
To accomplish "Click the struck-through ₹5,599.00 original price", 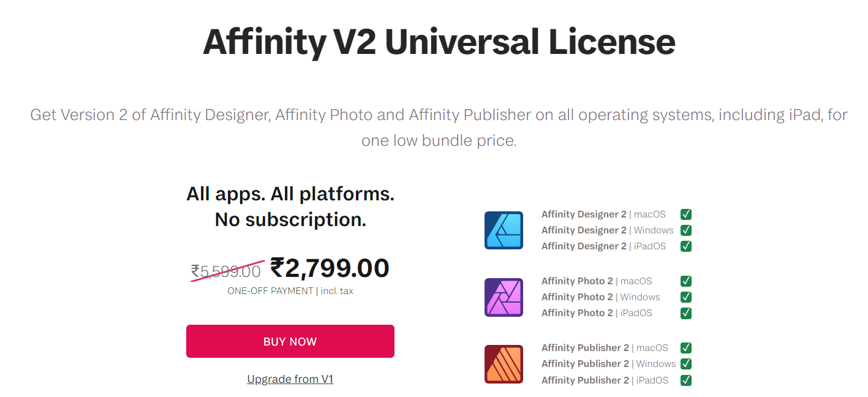I will 226,271.
